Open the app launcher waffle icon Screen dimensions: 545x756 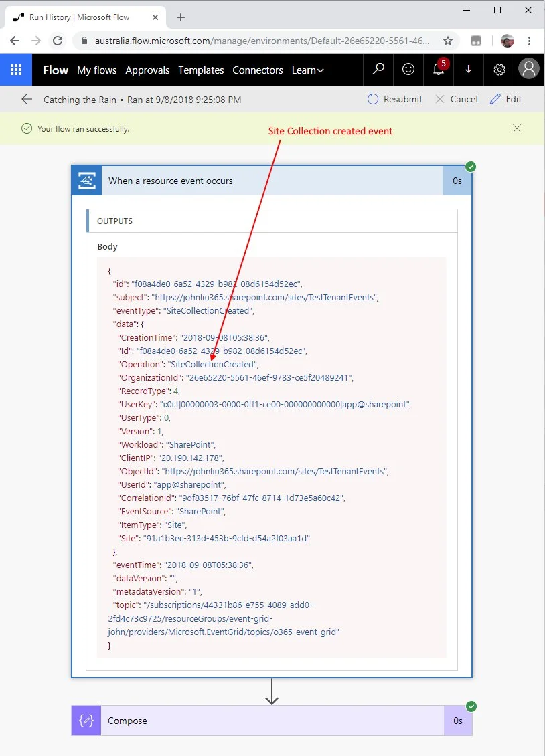tap(16, 70)
